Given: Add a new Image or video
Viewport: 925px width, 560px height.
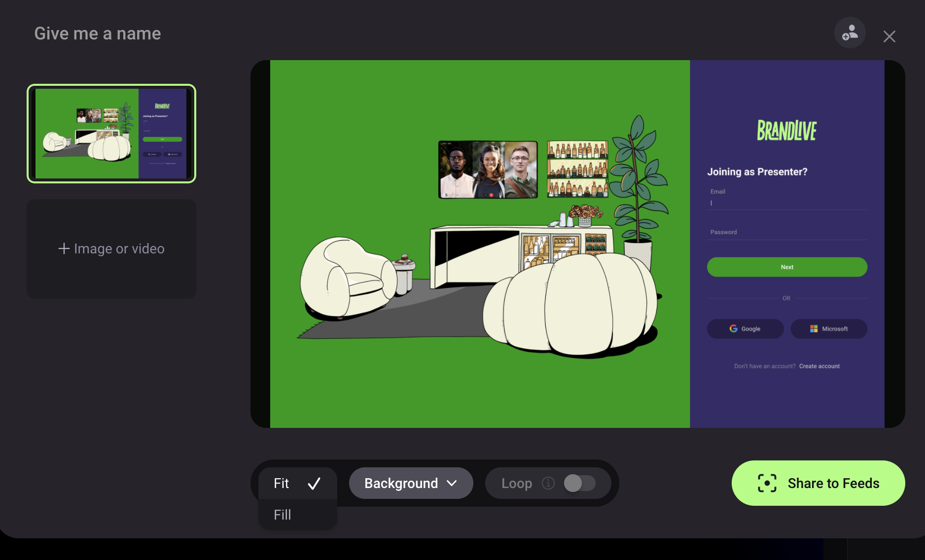Looking at the screenshot, I should coord(111,248).
